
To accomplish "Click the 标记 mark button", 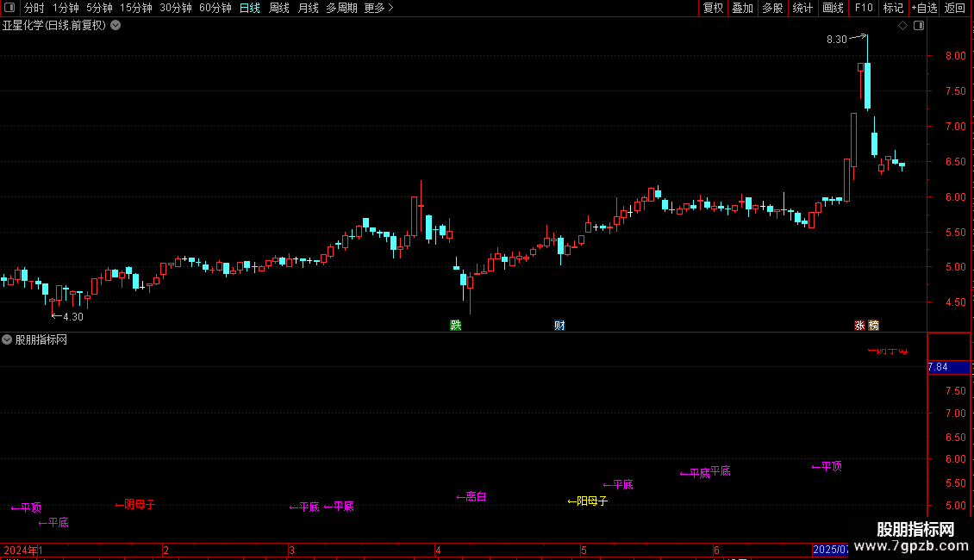I will [x=893, y=8].
